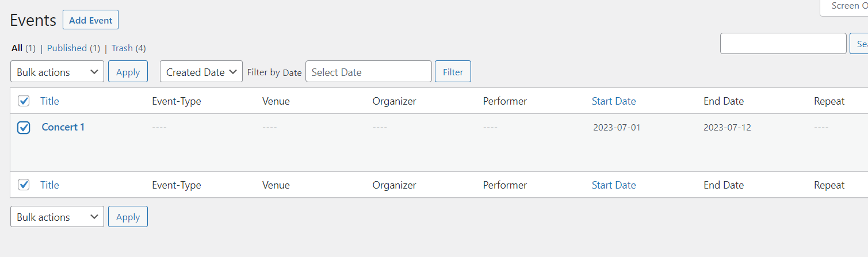Expand the Created Date dropdown
868x257 pixels.
pyautogui.click(x=201, y=72)
